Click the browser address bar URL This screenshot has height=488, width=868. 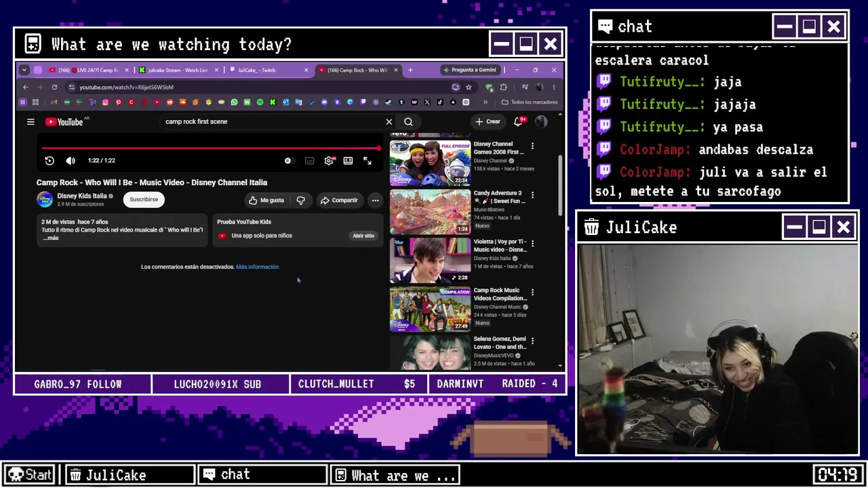point(126,87)
